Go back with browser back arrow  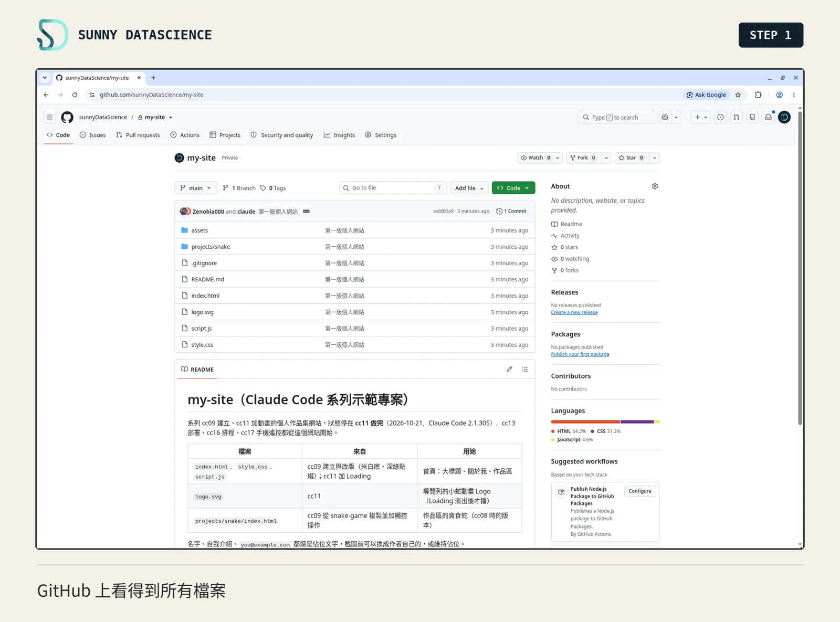(x=46, y=95)
